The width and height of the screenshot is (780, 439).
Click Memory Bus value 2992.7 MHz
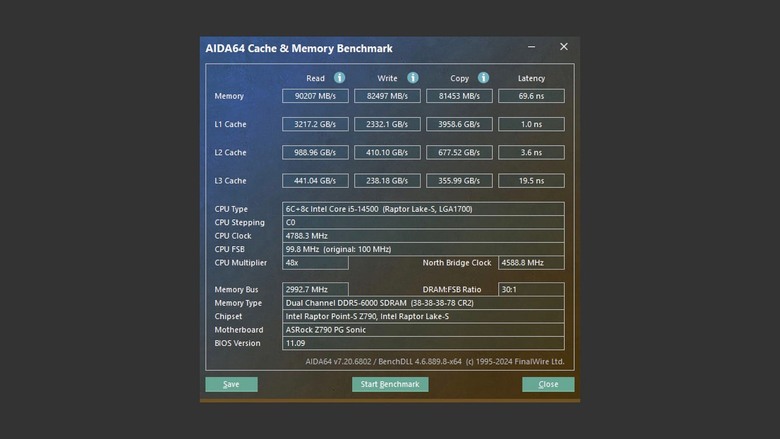click(315, 289)
